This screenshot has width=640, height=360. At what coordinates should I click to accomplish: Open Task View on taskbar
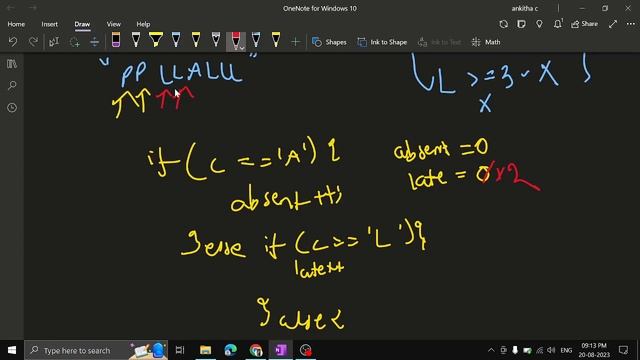coord(180,350)
